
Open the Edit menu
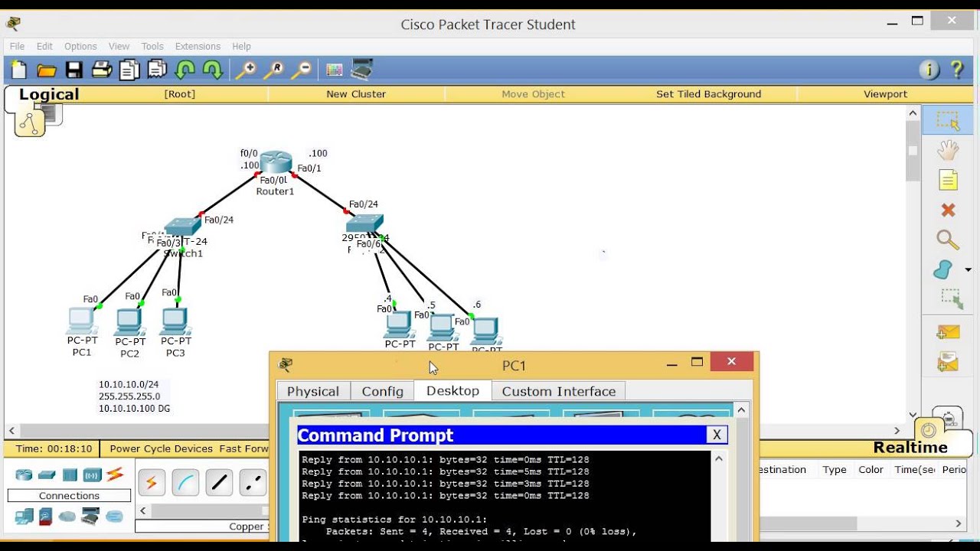pyautogui.click(x=44, y=46)
